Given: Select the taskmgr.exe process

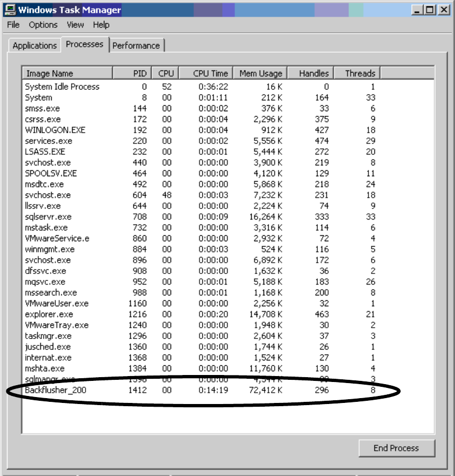Looking at the screenshot, I should pyautogui.click(x=201, y=336).
